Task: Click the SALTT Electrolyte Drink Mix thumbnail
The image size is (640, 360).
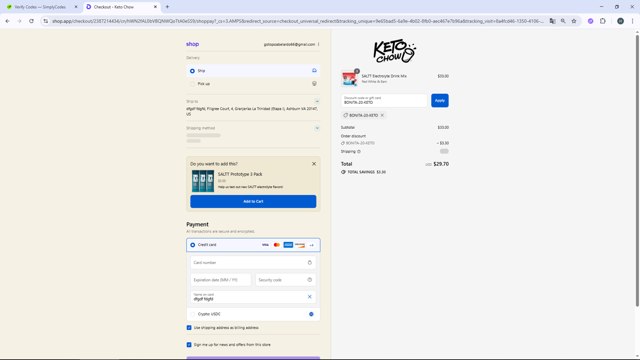Action: click(350, 78)
